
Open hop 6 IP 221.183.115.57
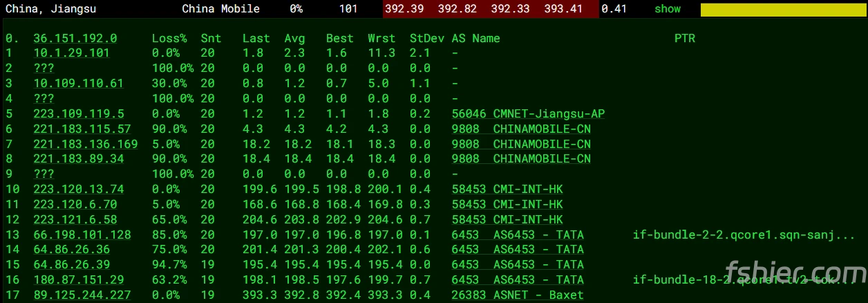click(82, 129)
